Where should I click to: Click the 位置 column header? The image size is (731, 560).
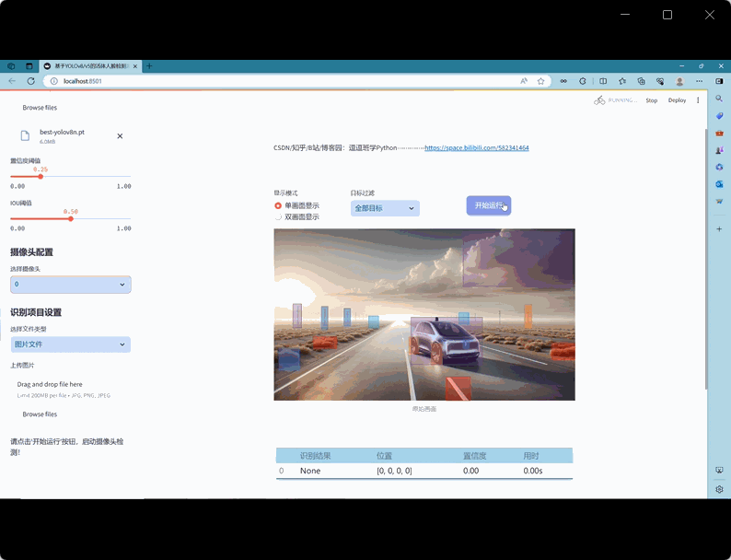tap(384, 456)
